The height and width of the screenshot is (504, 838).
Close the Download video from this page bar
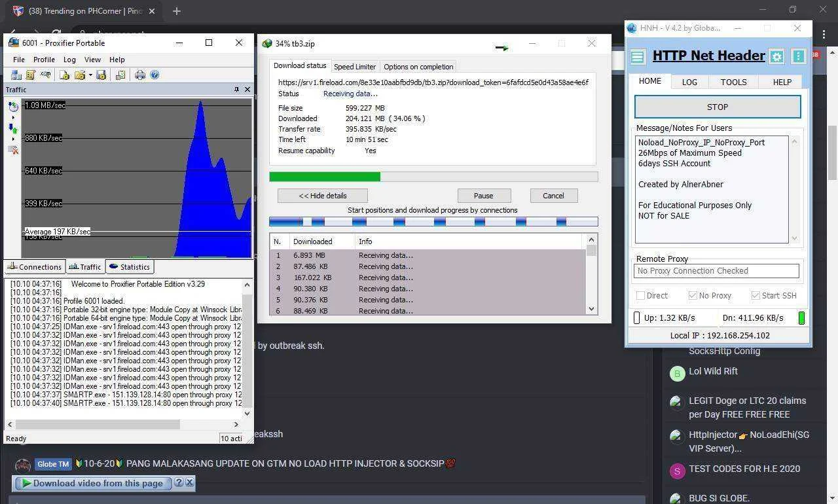(x=190, y=483)
